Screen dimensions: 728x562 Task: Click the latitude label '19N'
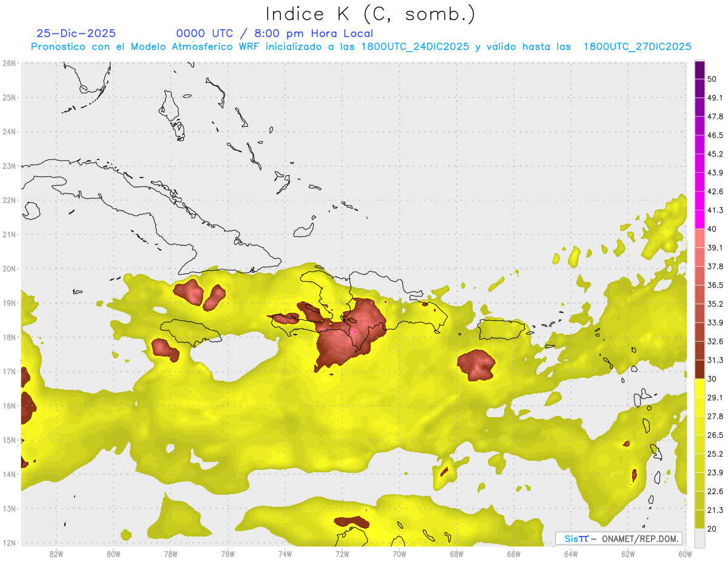coord(8,303)
